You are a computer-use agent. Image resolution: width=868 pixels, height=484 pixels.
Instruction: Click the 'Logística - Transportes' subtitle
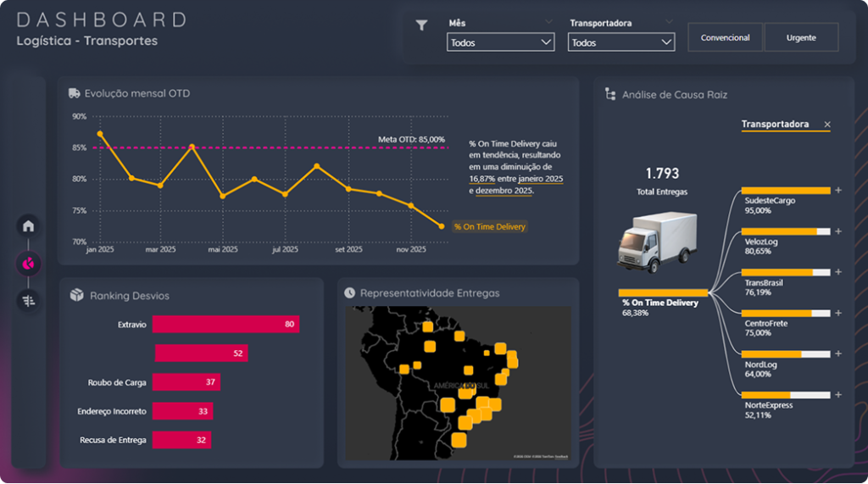click(x=87, y=41)
